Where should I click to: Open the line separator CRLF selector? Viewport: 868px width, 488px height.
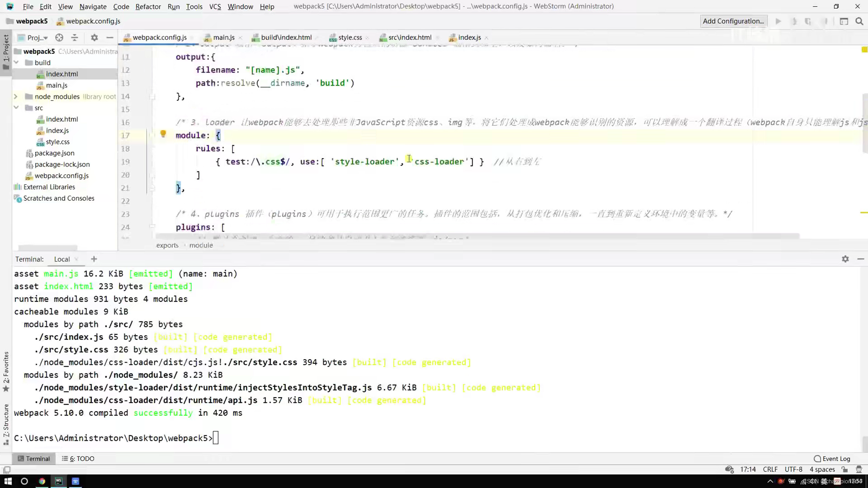coord(770,469)
